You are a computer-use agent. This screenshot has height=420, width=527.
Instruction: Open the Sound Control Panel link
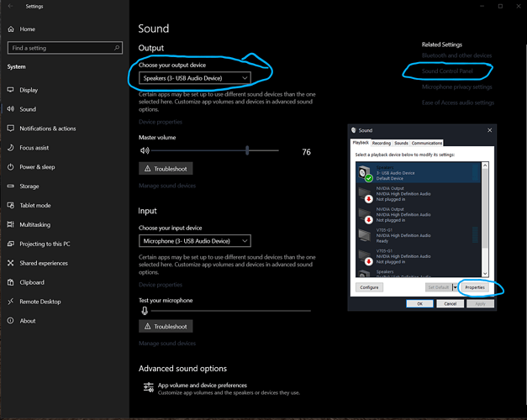pos(447,71)
